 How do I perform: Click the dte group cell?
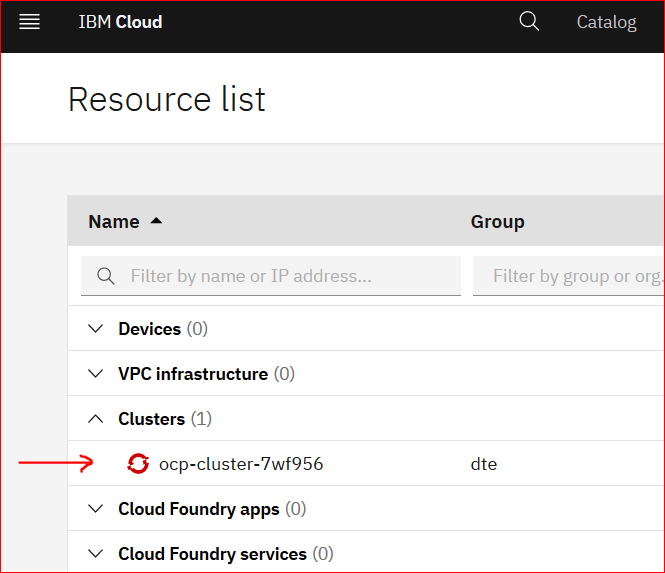(x=484, y=464)
